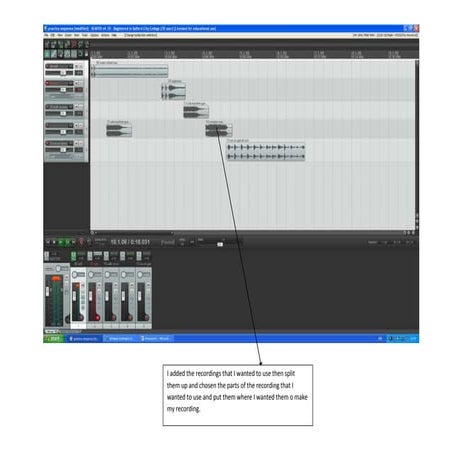
Task: Click the Save Project toolbar icon
Action: (x=60, y=44)
